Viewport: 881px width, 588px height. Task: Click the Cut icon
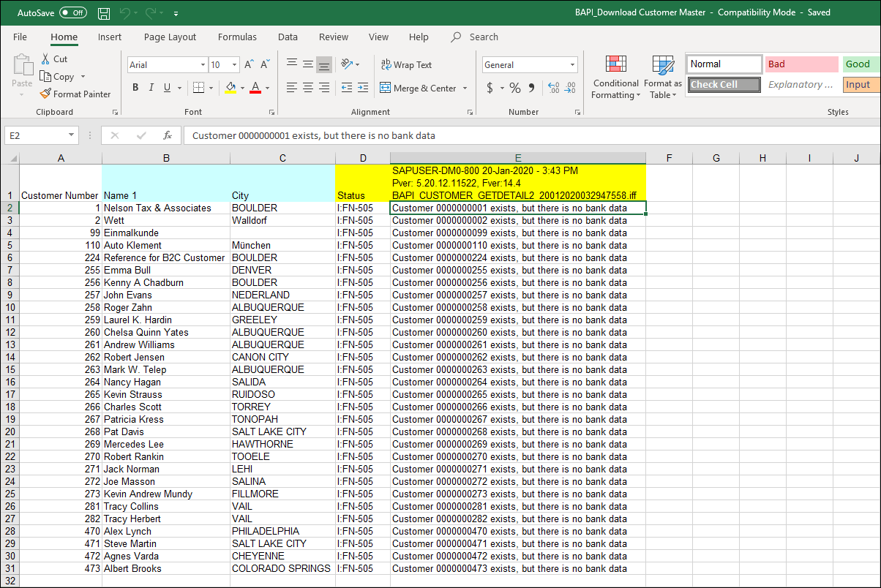(53, 59)
